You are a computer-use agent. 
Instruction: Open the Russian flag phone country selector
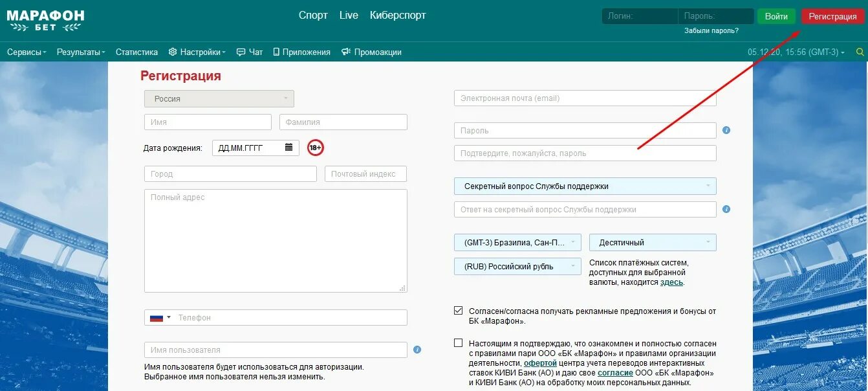click(160, 318)
